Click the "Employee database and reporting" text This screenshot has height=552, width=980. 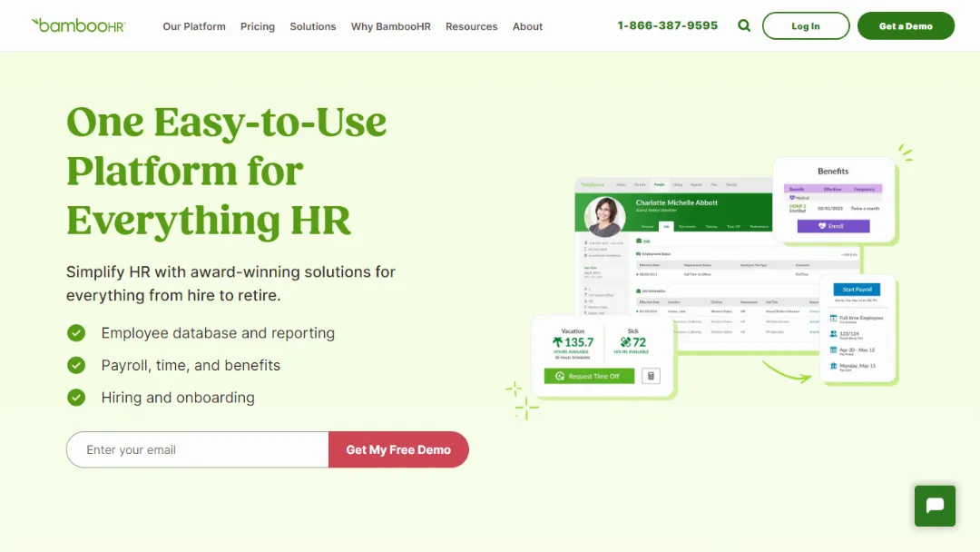click(218, 332)
